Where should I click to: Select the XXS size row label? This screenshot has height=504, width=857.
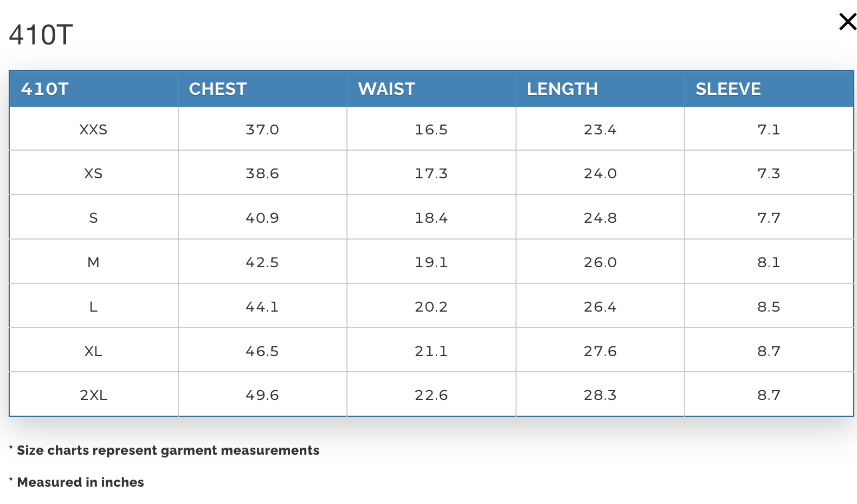click(93, 130)
